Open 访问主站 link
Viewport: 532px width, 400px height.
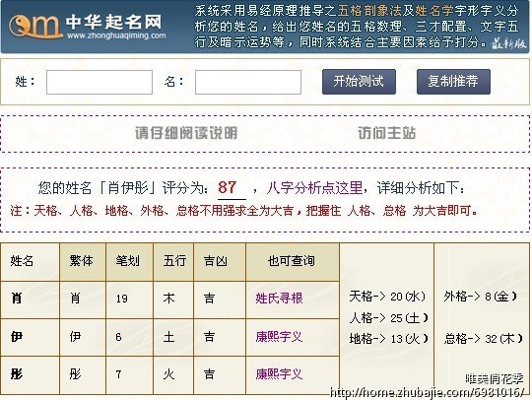pos(387,133)
